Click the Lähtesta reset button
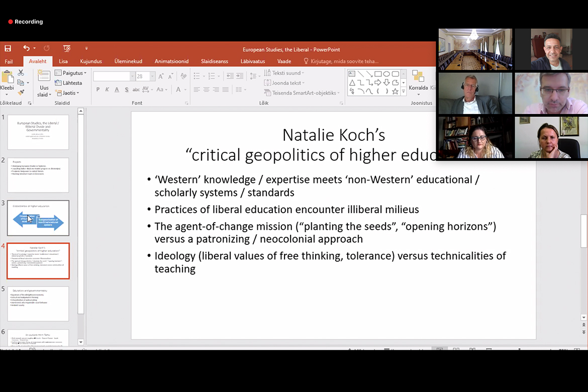 point(69,83)
